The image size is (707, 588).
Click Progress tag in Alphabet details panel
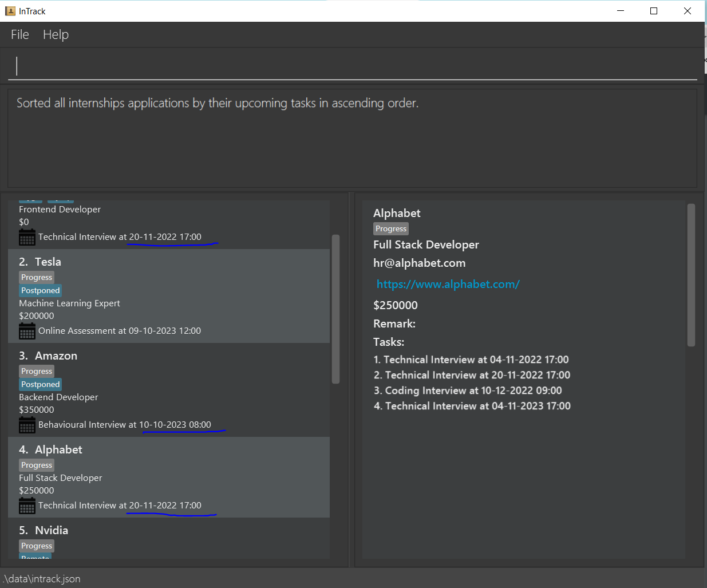(x=391, y=228)
